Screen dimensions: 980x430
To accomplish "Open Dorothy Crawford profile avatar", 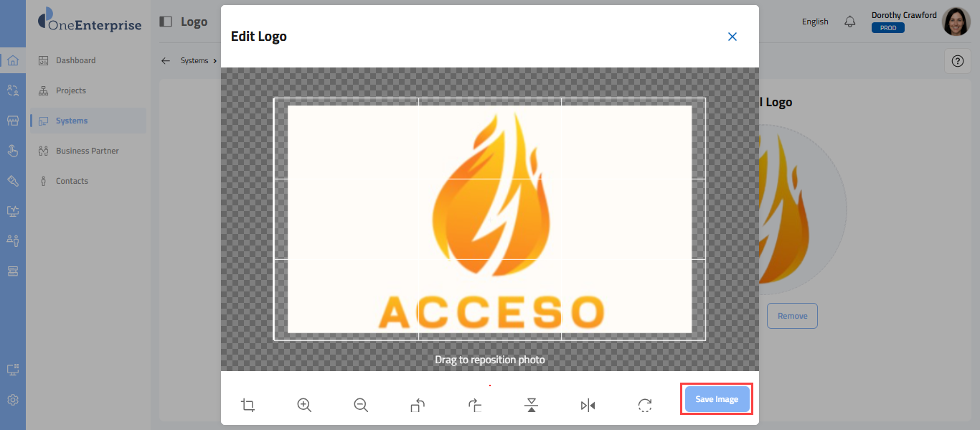I will [x=956, y=22].
